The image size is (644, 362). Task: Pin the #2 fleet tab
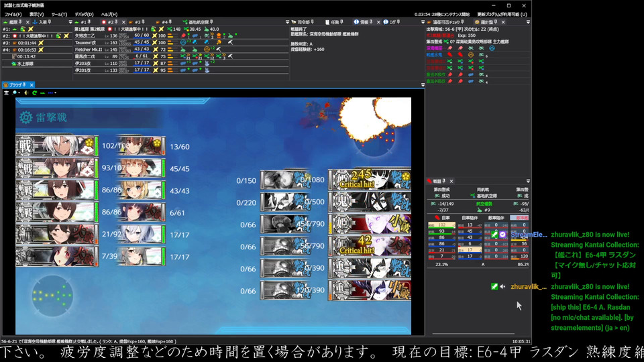coord(116,22)
